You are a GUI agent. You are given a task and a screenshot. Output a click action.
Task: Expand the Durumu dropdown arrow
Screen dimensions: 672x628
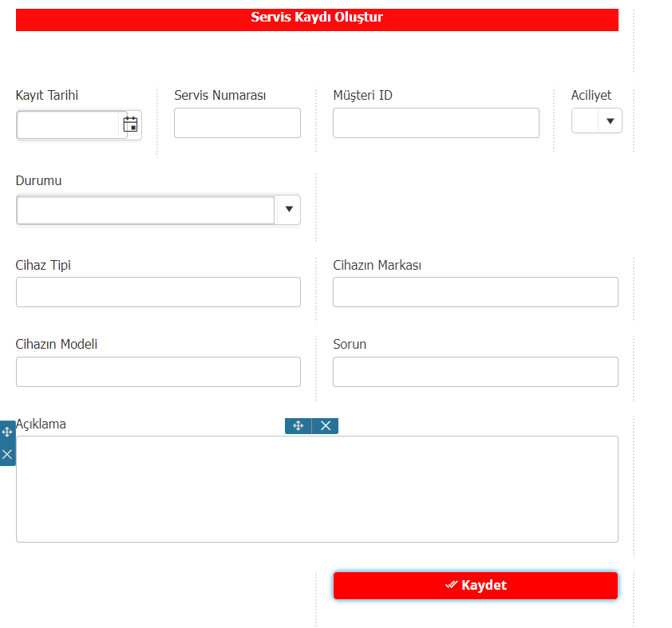289,209
